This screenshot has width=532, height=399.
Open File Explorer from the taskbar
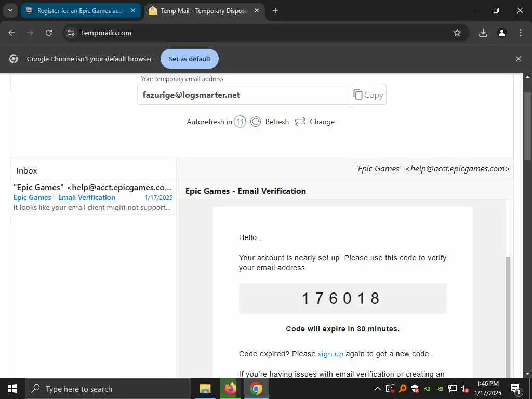tap(205, 389)
